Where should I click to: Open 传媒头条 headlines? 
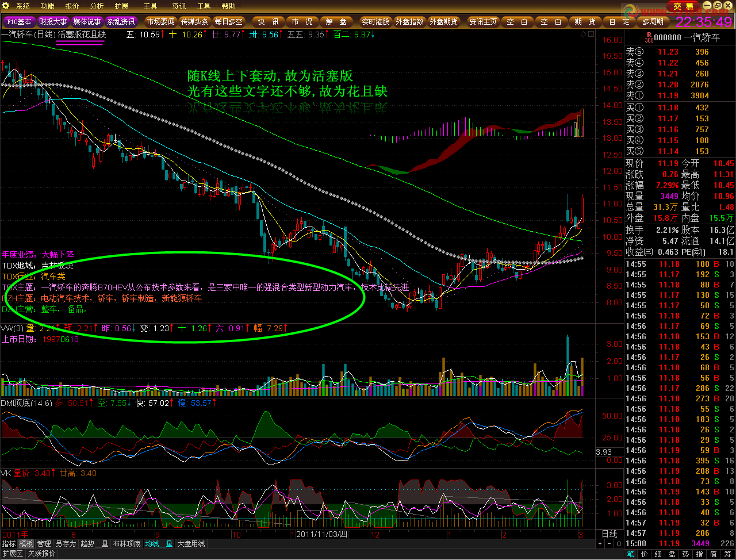pyautogui.click(x=194, y=22)
